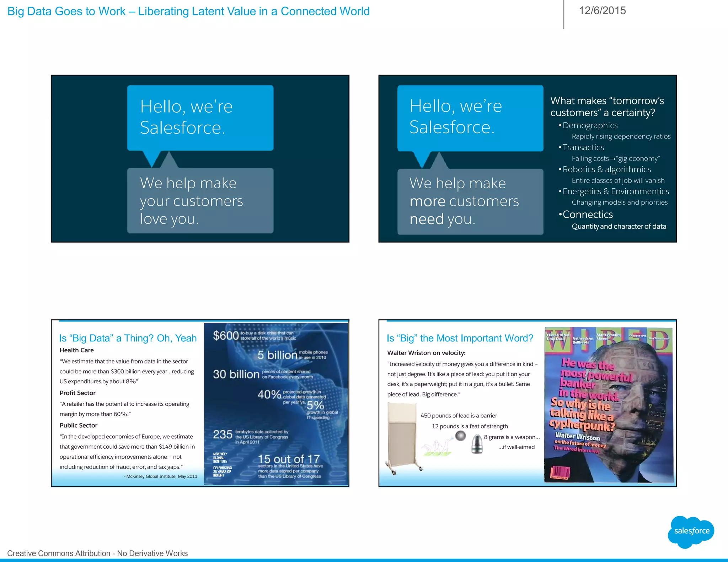This screenshot has width=728, height=562.
Task: Click the 'Connectics' bullet item
Action: pos(587,215)
